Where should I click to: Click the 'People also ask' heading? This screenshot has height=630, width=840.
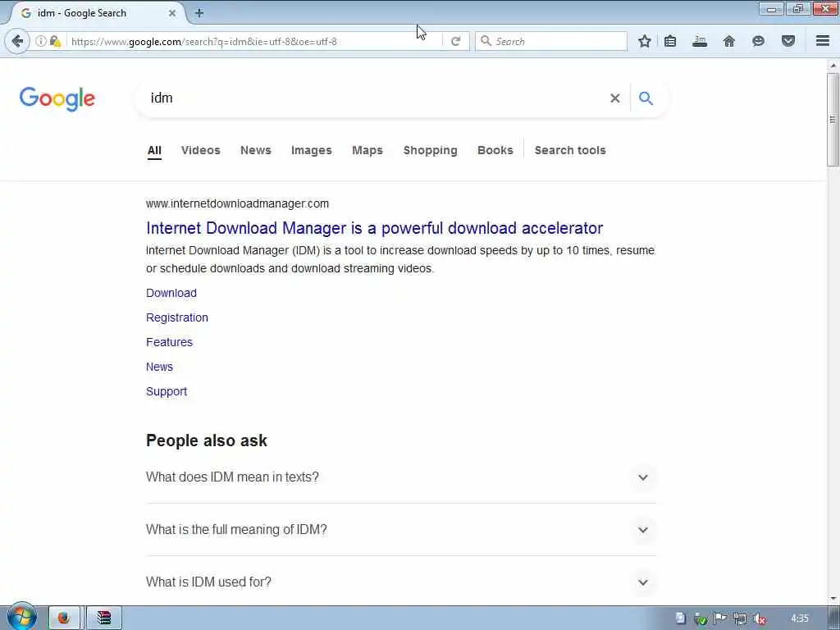[x=206, y=441]
